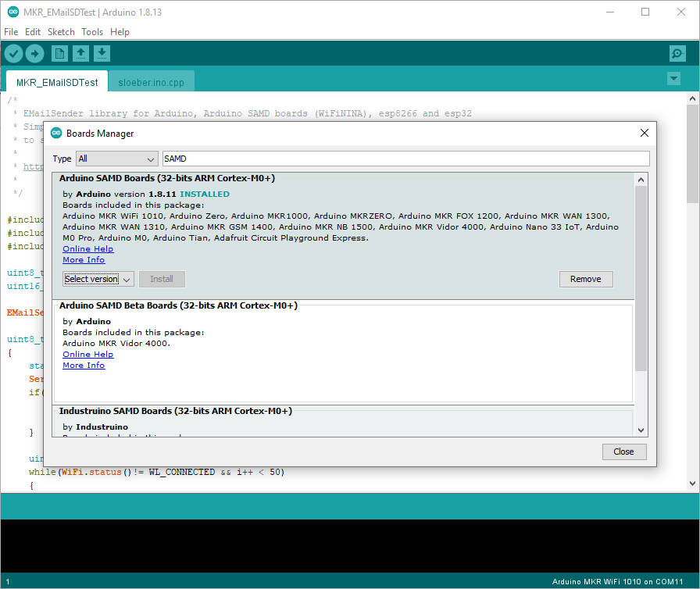Open the Type filter dropdown
The height and width of the screenshot is (589, 700).
[x=117, y=159]
